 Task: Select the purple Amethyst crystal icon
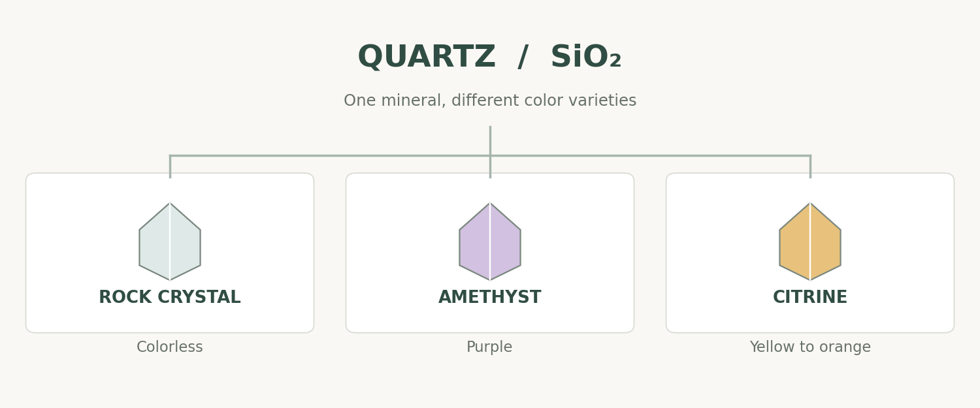(490, 242)
